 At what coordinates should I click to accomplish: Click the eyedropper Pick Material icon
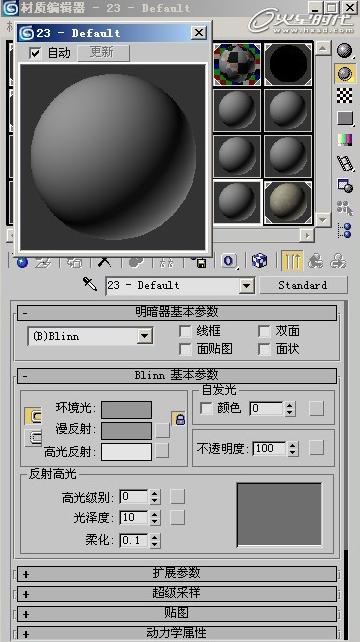90,284
